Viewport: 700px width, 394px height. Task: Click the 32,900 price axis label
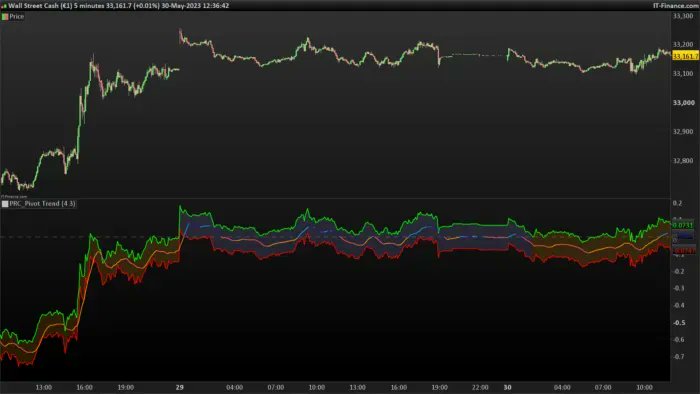(683, 132)
